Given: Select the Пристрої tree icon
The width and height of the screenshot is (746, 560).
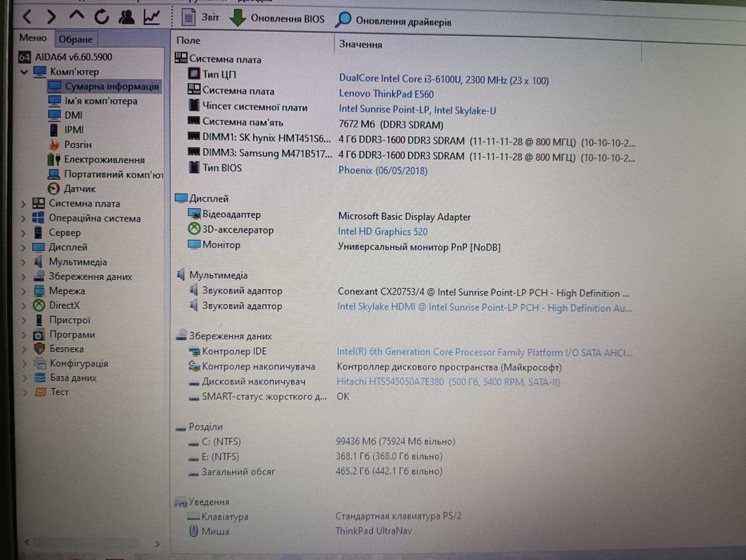Looking at the screenshot, I should click(x=39, y=320).
